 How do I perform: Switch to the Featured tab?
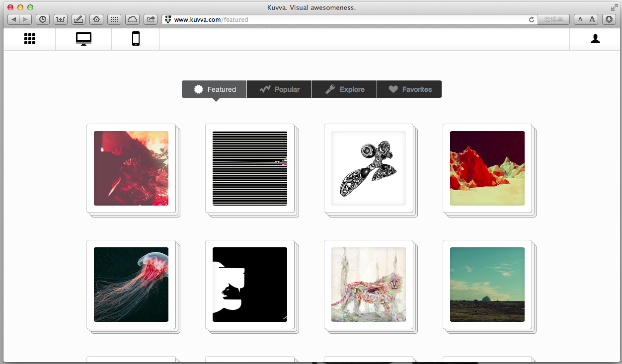(x=214, y=89)
